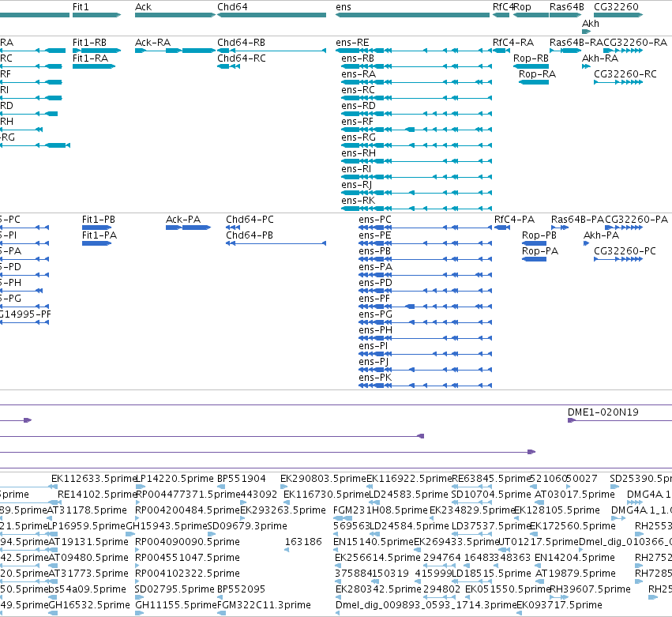Click the EN14204.5prime EST label
The height and width of the screenshot is (617, 672).
(x=575, y=558)
